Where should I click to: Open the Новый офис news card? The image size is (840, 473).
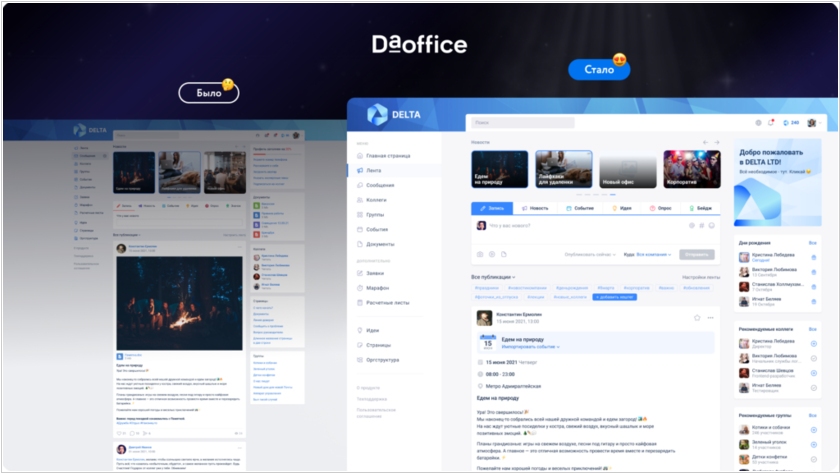pyautogui.click(x=627, y=169)
